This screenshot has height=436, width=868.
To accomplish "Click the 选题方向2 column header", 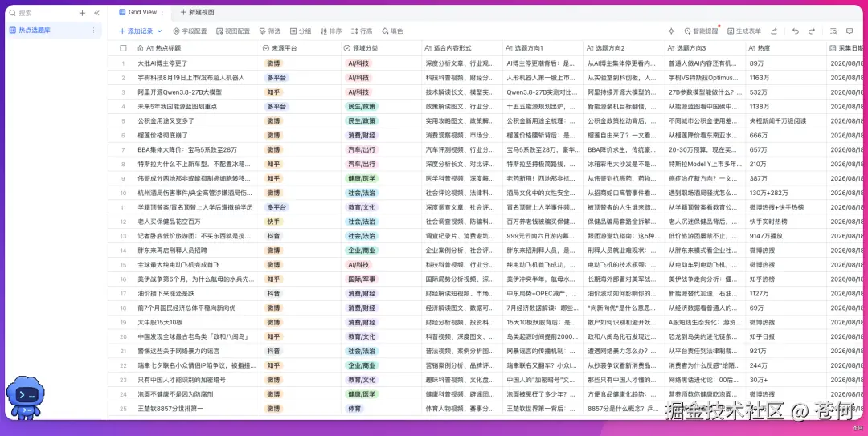I will [624, 48].
